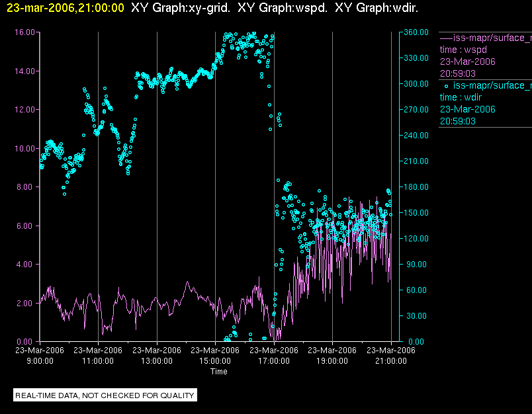Screen dimensions: 532x414
Task: Click the left axis value 10.00
Action: [x=24, y=149]
